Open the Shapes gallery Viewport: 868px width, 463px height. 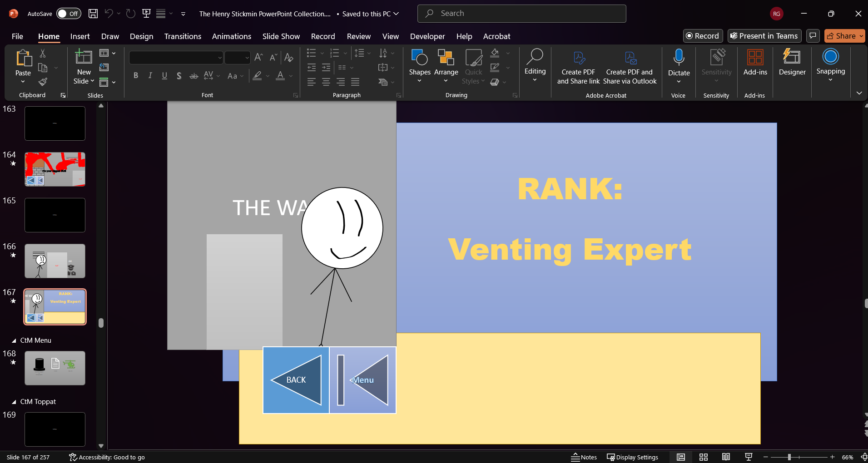[x=420, y=66]
